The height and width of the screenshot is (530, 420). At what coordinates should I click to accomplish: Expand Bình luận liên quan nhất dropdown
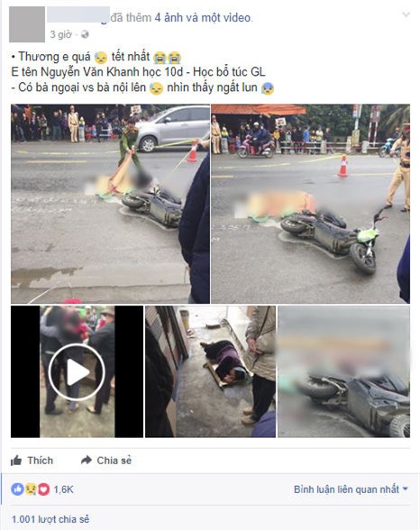tap(351, 489)
